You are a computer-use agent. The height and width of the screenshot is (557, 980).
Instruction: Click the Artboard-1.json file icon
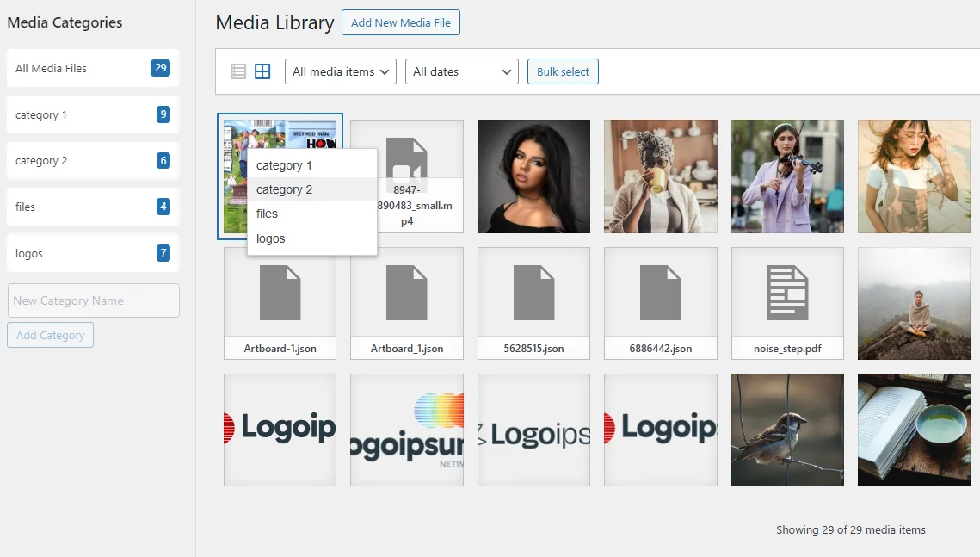(x=280, y=294)
